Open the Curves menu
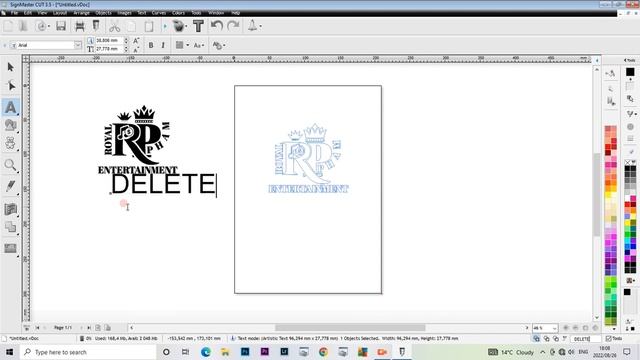This screenshot has width=640, height=360. [159, 13]
